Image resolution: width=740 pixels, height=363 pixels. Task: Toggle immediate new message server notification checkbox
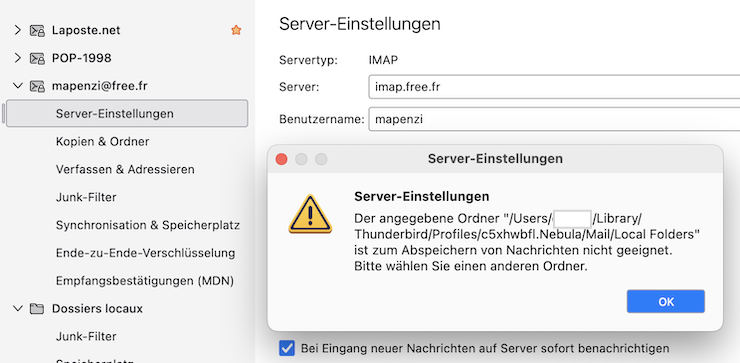286,348
